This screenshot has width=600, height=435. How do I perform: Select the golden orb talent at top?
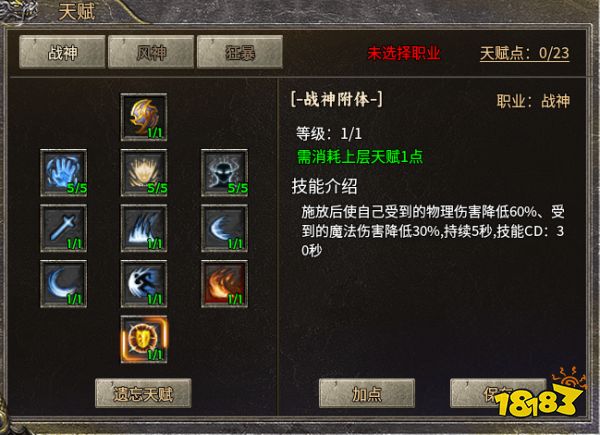coord(144,117)
